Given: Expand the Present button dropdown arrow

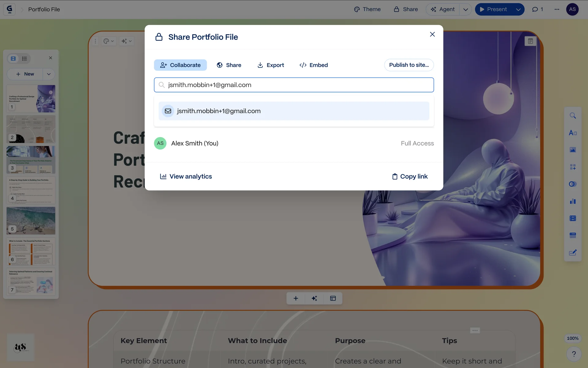Looking at the screenshot, I should (518, 9).
